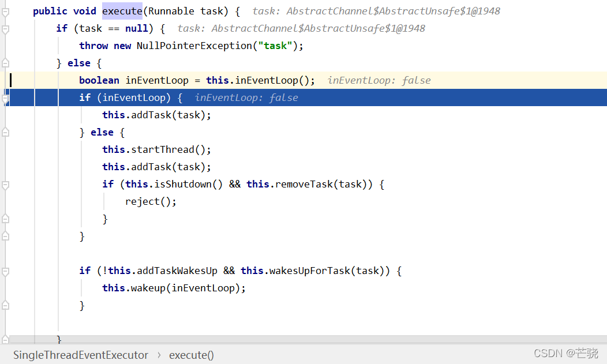Click 'Runnable task' parameter
Screen dimensions: 607x364
point(186,11)
